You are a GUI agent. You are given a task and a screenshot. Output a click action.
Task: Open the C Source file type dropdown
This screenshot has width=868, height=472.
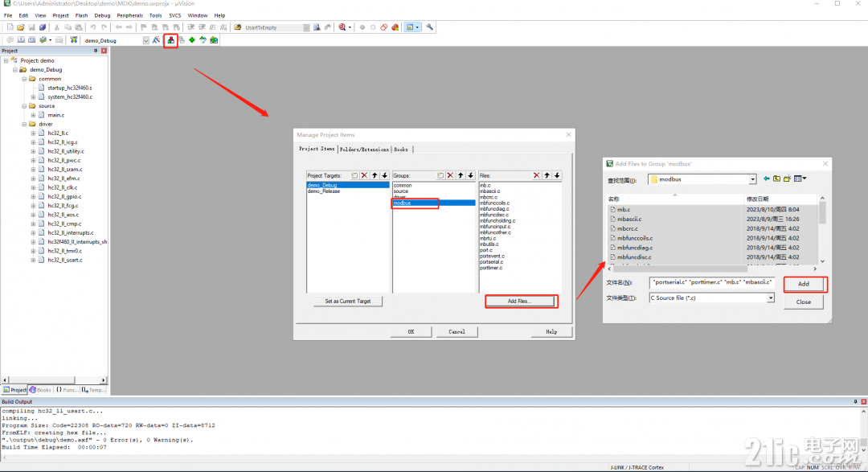(x=770, y=298)
